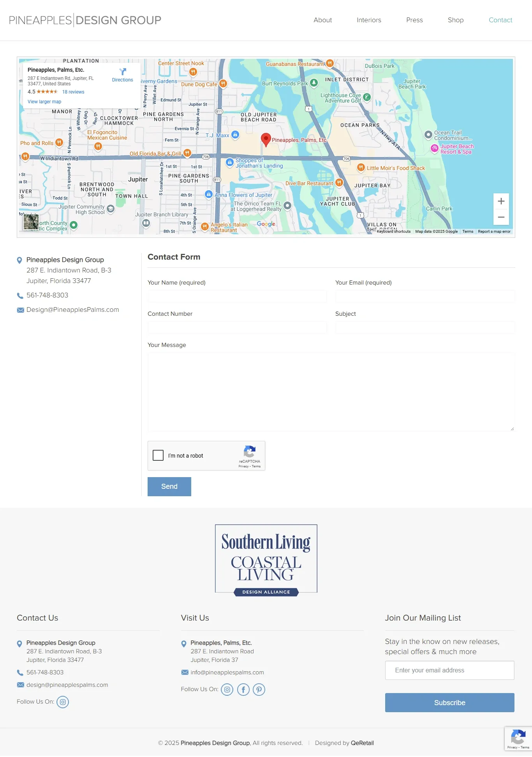Click the Design@PineapplesPalms.com email link
Screen dimensions: 532x757
tap(73, 310)
